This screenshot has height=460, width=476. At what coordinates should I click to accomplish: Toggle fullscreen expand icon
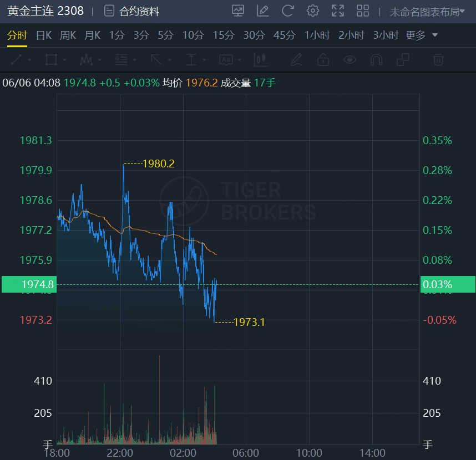point(338,11)
